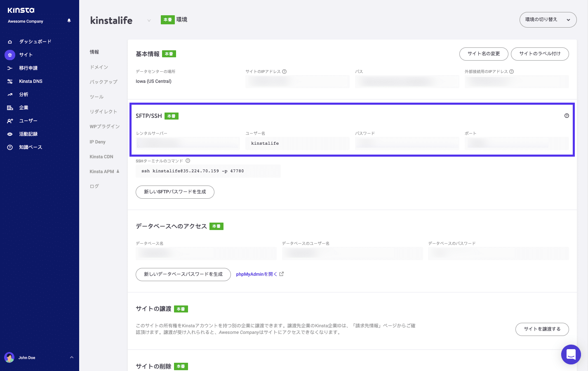Switch to the ドメイン tab
Screen dimensions: 588x371
[x=99, y=67]
